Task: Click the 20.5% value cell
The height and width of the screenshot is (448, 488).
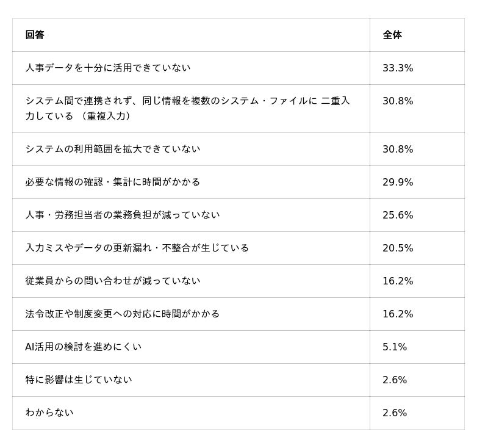Action: point(398,248)
